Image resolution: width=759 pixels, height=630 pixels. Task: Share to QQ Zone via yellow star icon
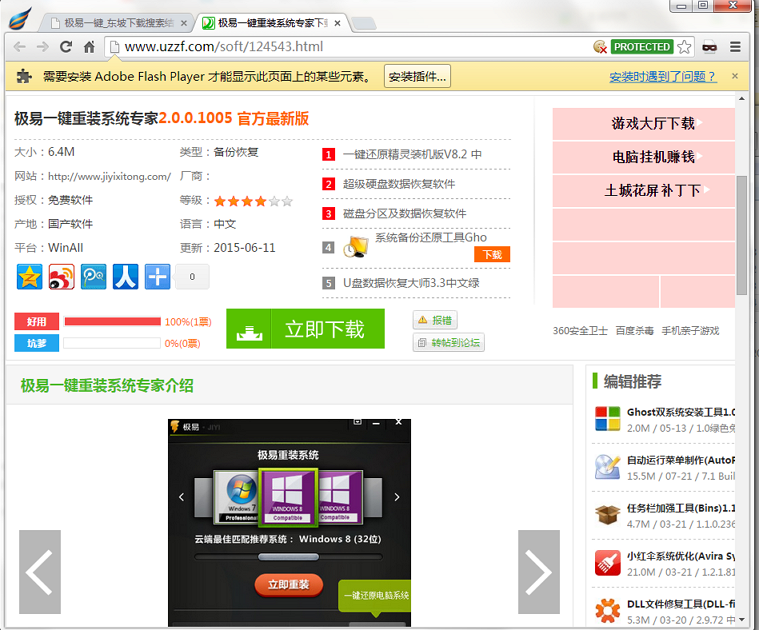tap(30, 277)
